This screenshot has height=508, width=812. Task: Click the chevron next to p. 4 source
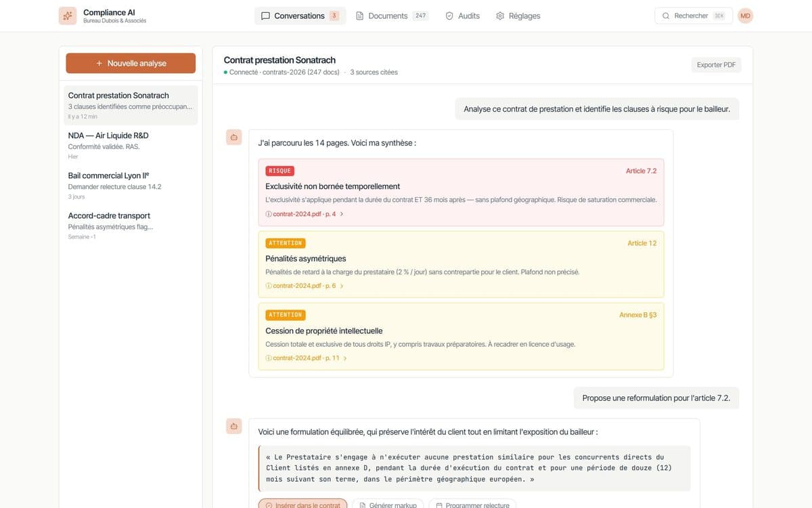pos(342,214)
